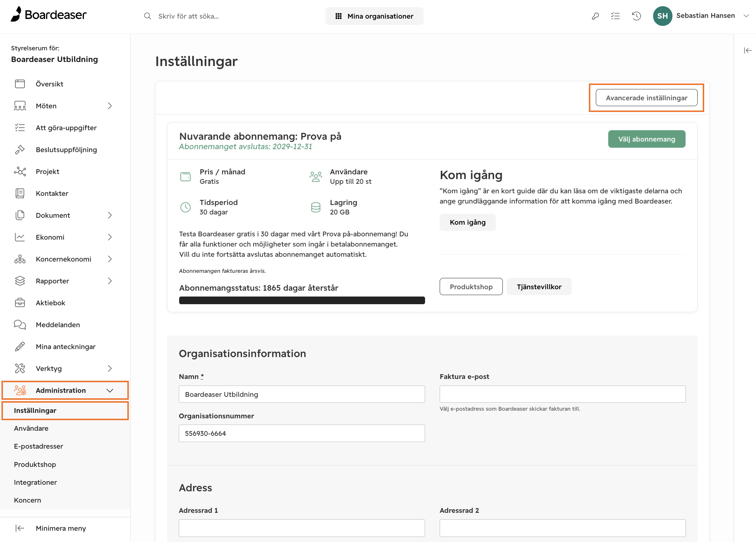Click the Kontakter book icon
Screen dimensions: 756x542
(20, 193)
